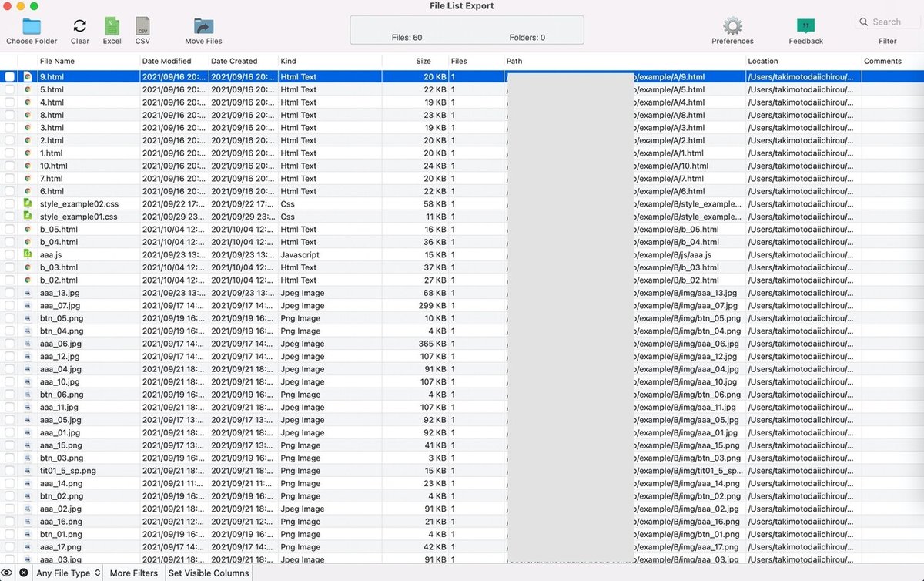
Task: Check the box next to aaa_13.jpg
Action: tap(9, 293)
